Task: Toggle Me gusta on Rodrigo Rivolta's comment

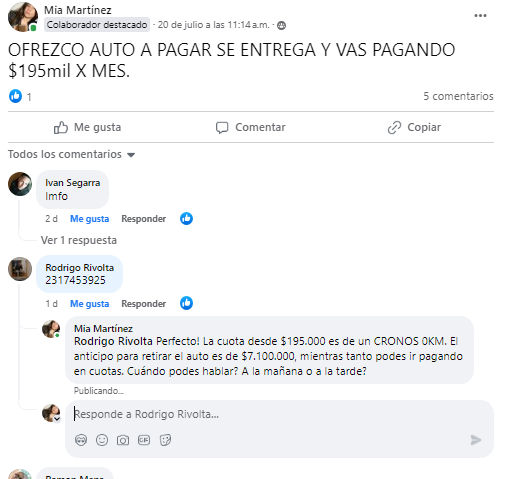Action: click(x=89, y=304)
